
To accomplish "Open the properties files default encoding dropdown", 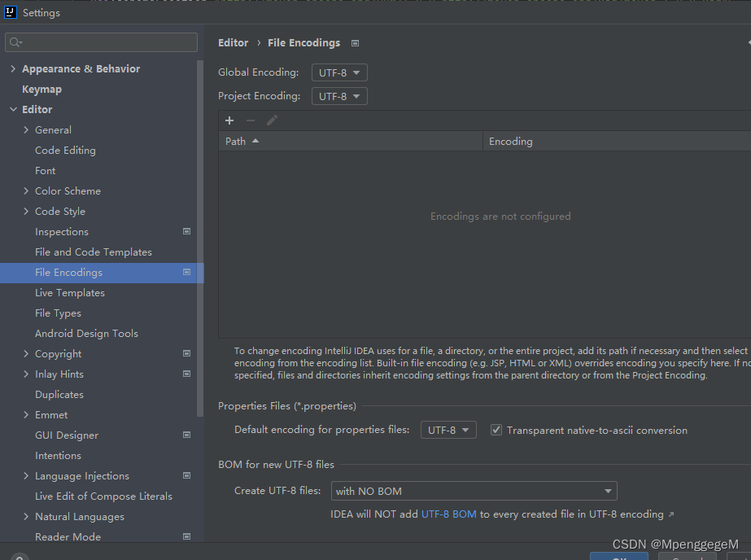I will [x=448, y=430].
